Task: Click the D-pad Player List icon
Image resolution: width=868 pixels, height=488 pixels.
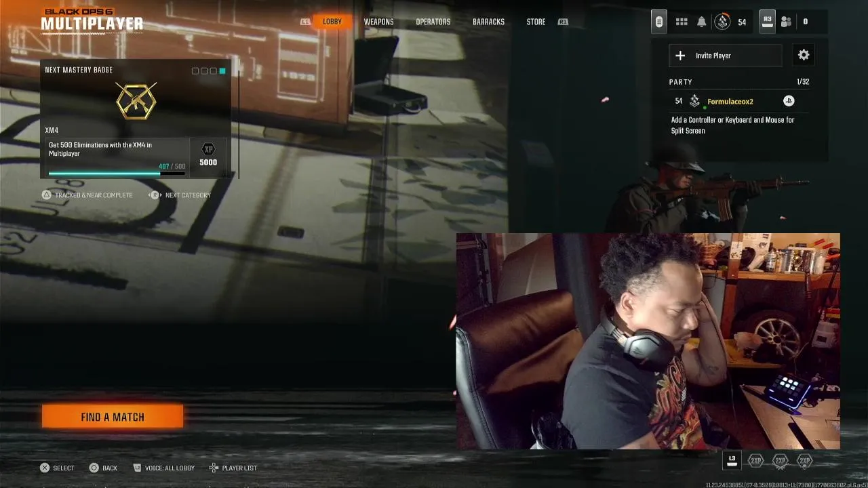Action: [x=214, y=468]
